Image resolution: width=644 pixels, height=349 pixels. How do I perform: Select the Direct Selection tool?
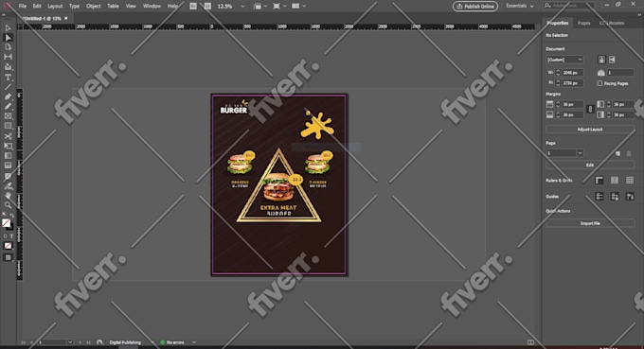tap(8, 37)
